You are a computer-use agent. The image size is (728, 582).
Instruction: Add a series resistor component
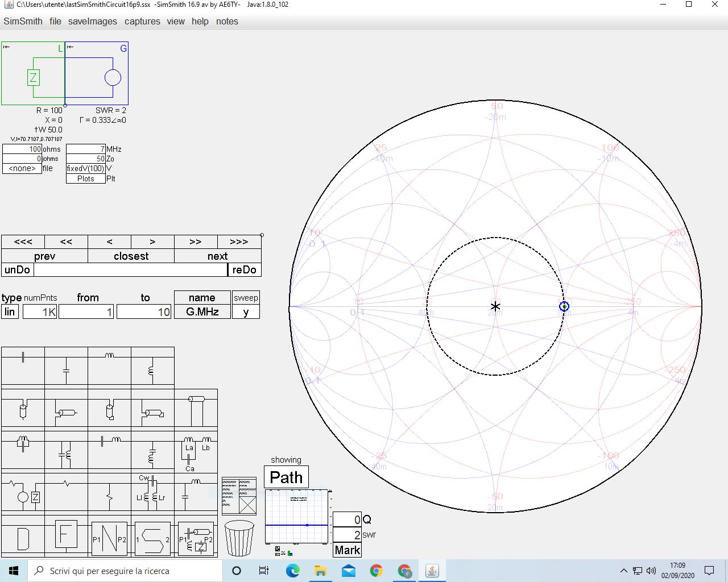coord(66,493)
